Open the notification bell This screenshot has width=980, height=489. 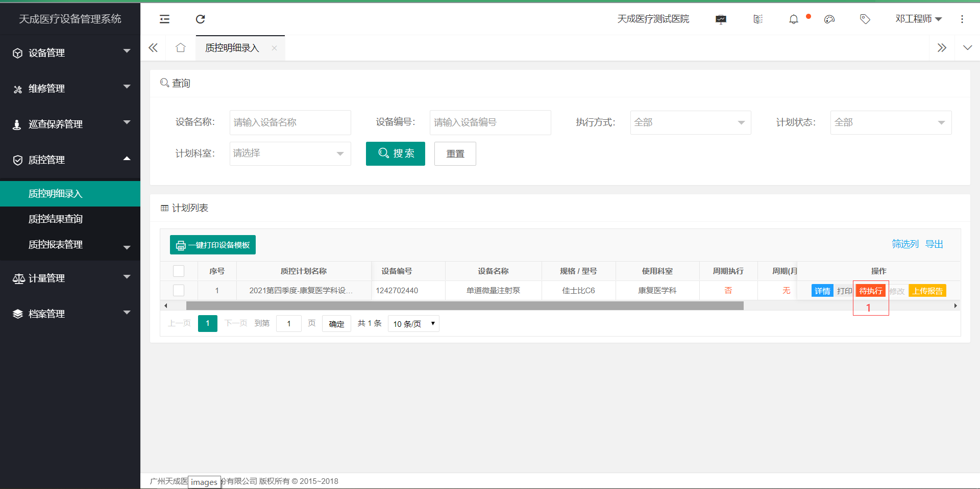794,19
